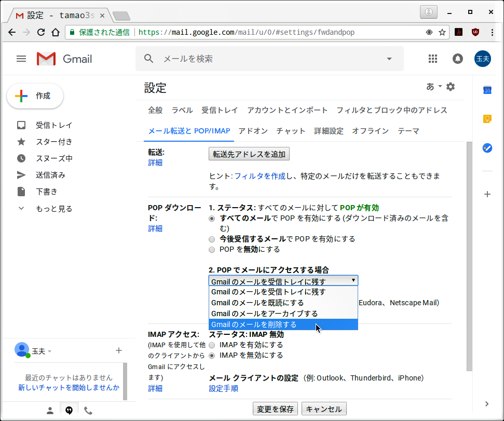504x421 pixels.
Task: Bookmark this page with the star
Action: click(442, 32)
